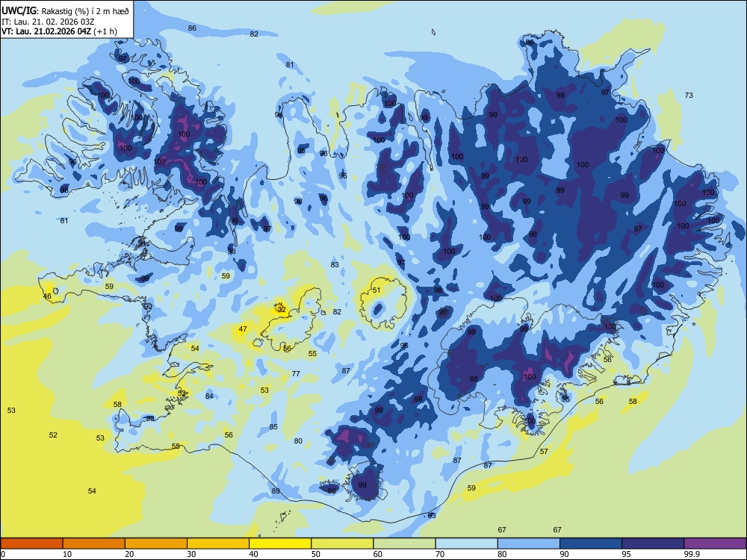Image resolution: width=747 pixels, height=560 pixels.
Task: Select the navy 95–99.9 legend swatch
Action: tap(653, 544)
